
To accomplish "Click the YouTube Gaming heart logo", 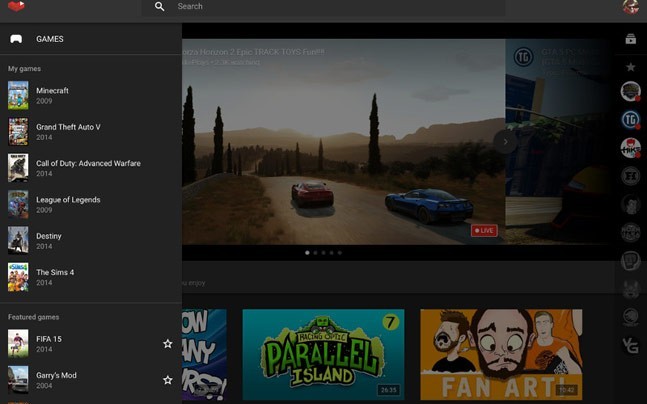I will click(16, 6).
